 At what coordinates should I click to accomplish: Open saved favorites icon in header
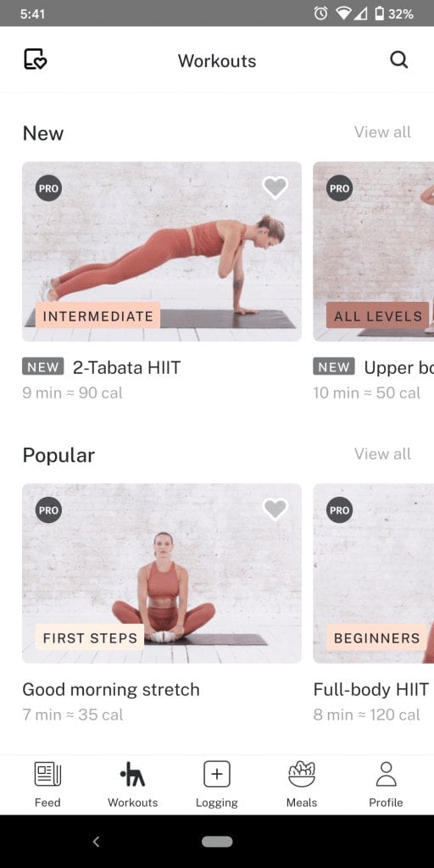[x=36, y=59]
